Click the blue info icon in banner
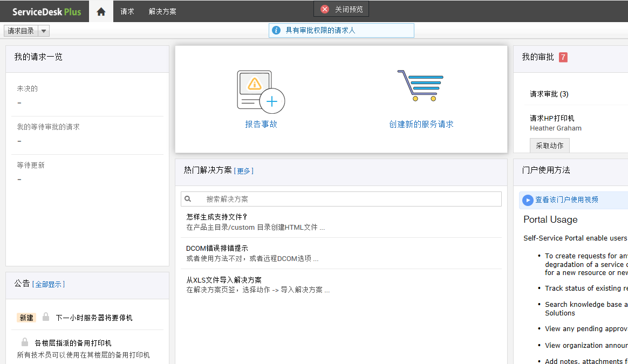 pos(276,30)
